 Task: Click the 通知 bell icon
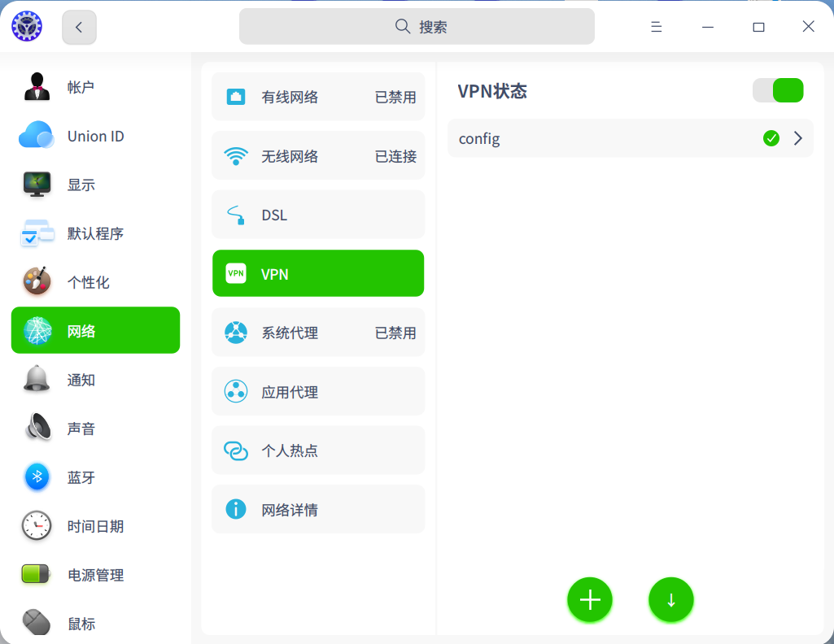(x=37, y=379)
